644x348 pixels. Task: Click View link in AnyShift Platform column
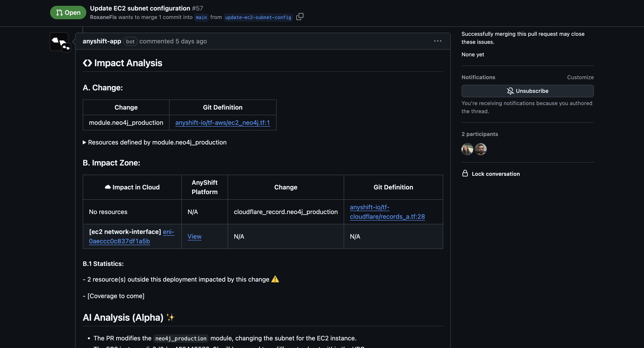[x=194, y=236]
